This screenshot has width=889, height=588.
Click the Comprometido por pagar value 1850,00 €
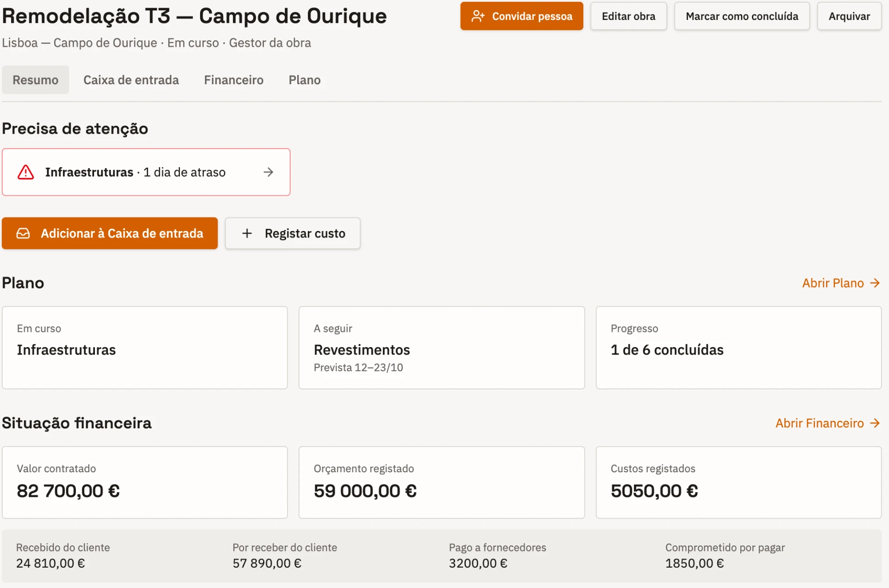click(x=695, y=563)
